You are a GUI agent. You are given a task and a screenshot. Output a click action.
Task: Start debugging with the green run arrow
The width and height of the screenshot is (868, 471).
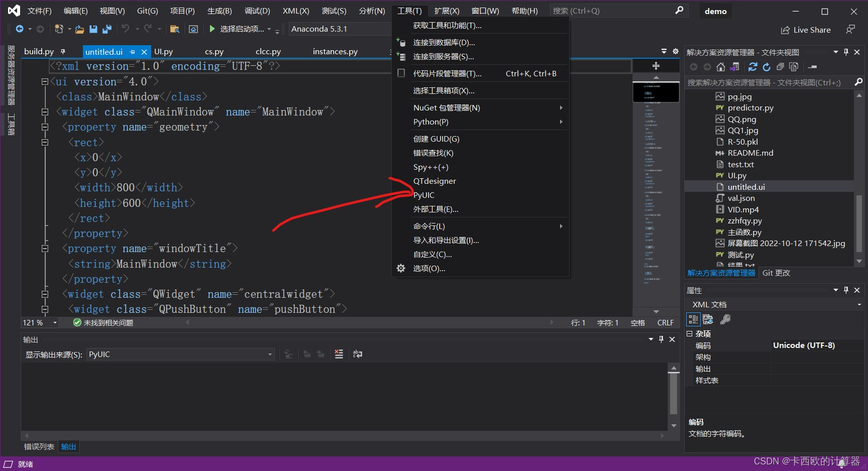211,29
